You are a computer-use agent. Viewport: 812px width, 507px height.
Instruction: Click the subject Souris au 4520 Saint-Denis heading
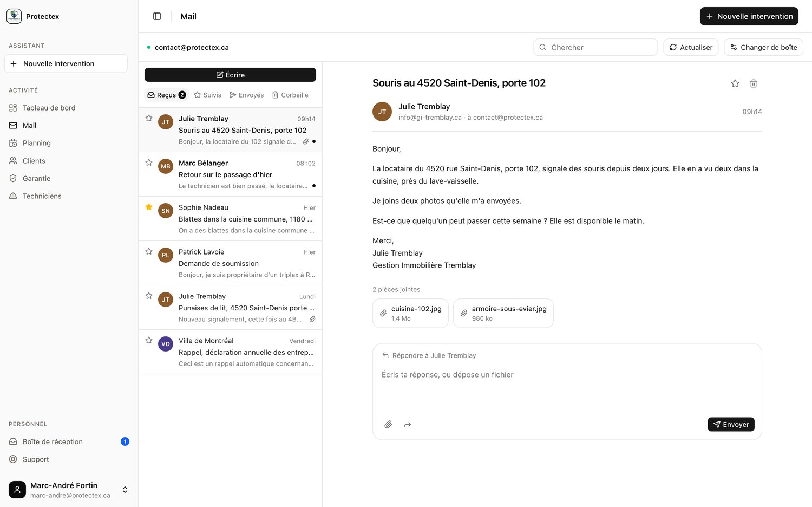pyautogui.click(x=459, y=83)
